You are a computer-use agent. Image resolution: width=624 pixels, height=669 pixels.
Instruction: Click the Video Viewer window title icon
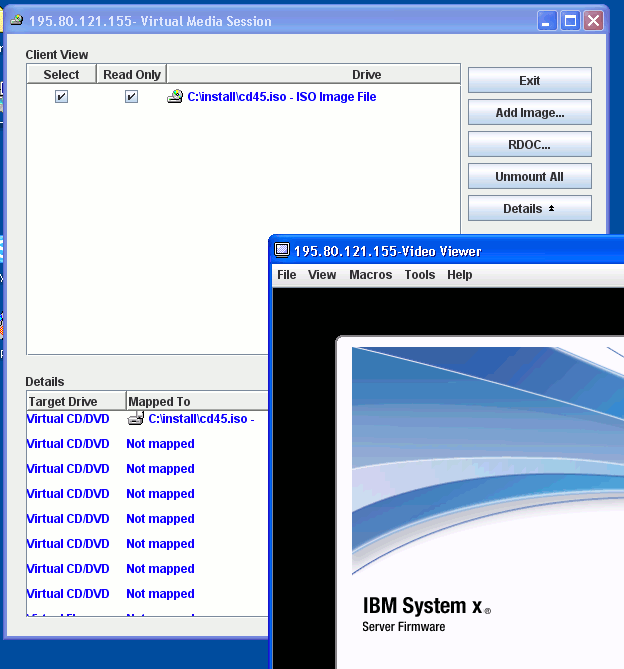pos(282,251)
